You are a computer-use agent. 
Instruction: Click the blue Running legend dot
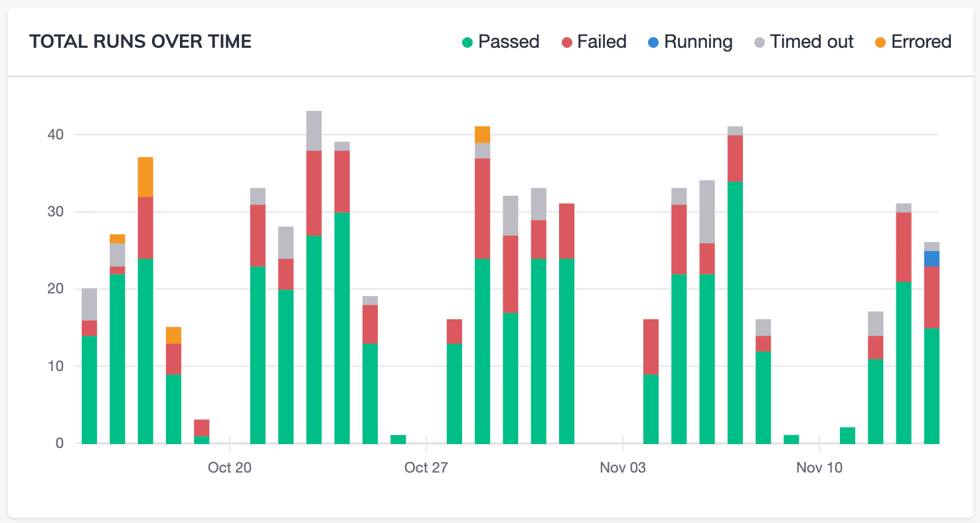pos(653,42)
